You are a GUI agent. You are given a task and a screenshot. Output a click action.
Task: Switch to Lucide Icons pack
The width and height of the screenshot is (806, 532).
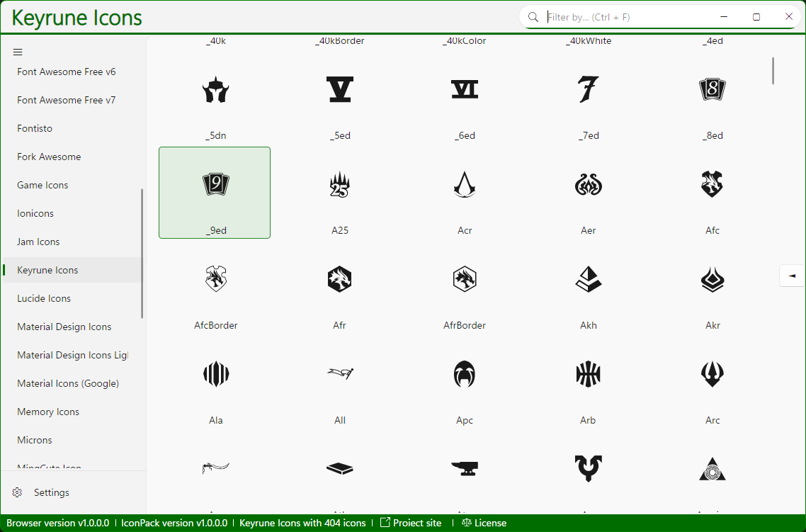point(44,298)
